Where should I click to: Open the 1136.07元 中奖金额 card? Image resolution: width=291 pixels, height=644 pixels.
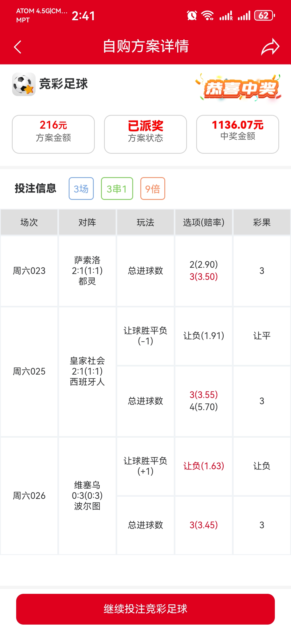pyautogui.click(x=238, y=134)
